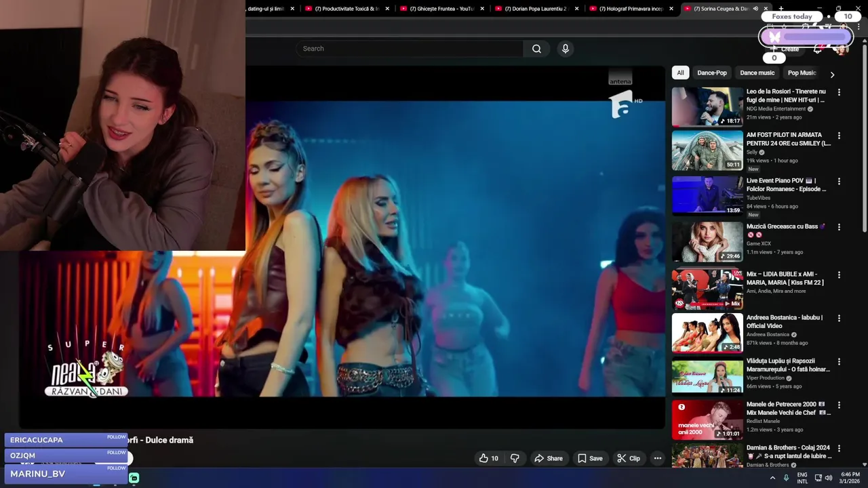Open Leo de la Rosiori video thumbnail

click(x=707, y=106)
